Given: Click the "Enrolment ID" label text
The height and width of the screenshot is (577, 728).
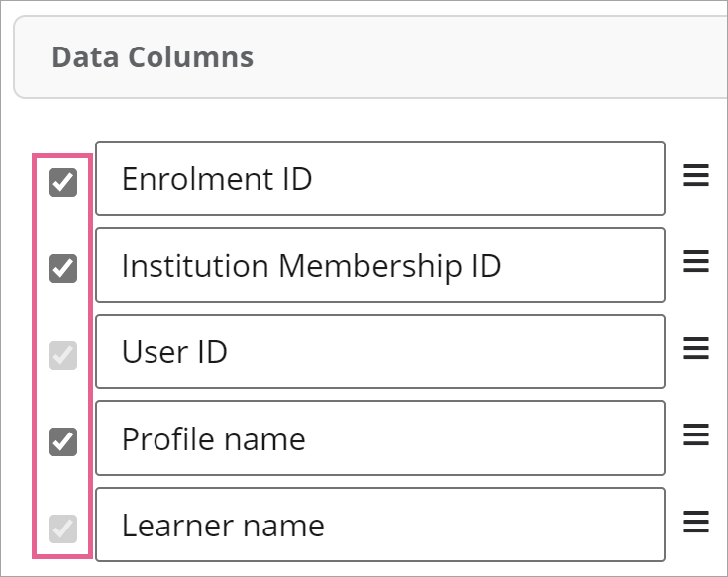Looking at the screenshot, I should tap(217, 179).
